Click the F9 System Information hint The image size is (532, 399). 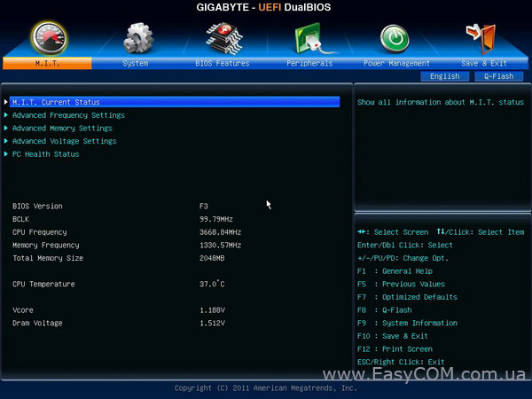407,323
